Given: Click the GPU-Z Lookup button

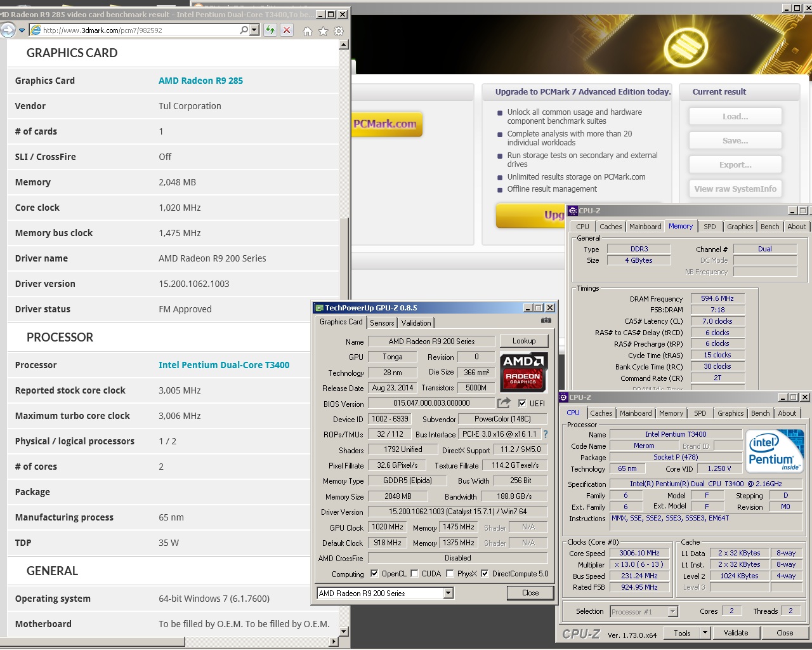Looking at the screenshot, I should [x=524, y=341].
